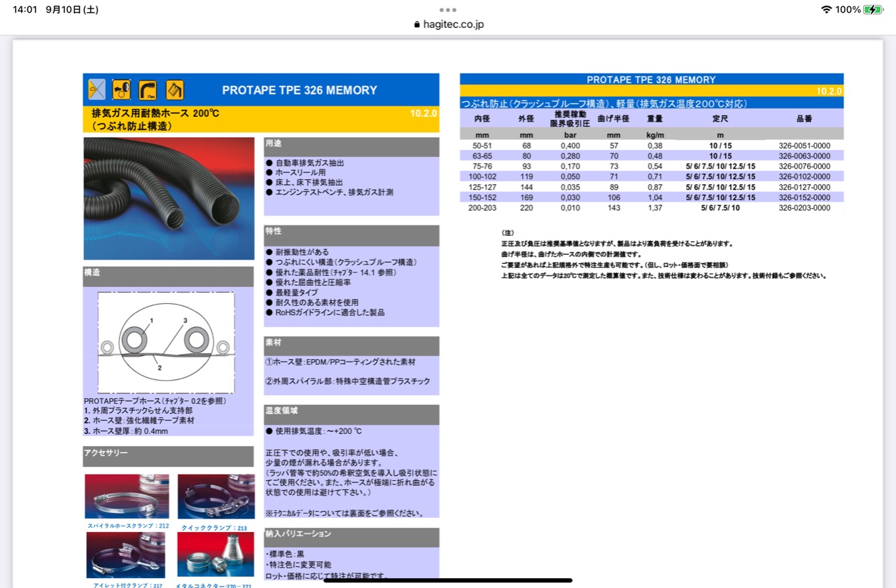The height and width of the screenshot is (588, 896).
Task: Click part number 326-0152-0000
Action: pos(804,198)
